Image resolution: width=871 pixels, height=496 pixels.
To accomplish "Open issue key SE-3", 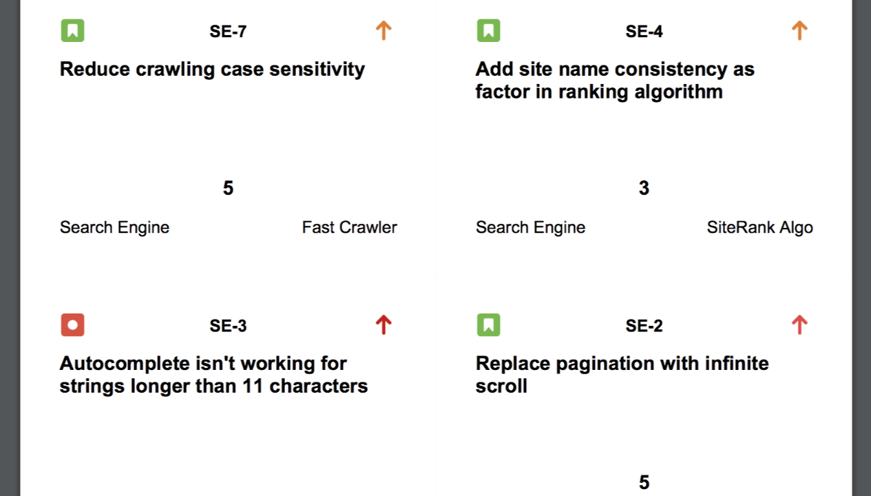I will tap(228, 326).
